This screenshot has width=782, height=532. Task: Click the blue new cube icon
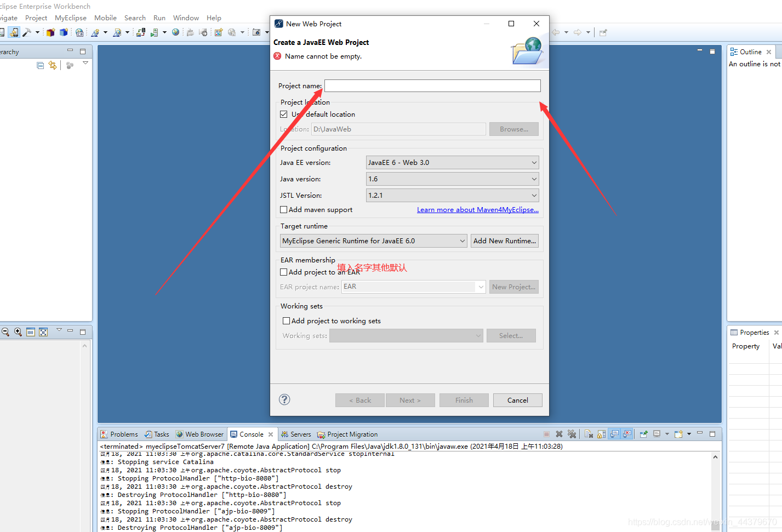coord(64,32)
